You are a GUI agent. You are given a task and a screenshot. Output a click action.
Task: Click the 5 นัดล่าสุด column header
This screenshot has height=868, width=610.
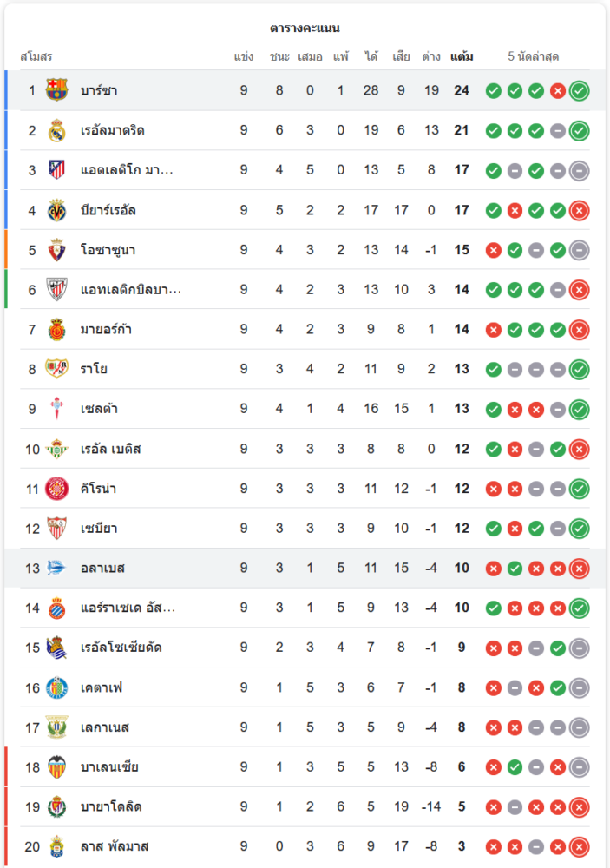click(534, 56)
